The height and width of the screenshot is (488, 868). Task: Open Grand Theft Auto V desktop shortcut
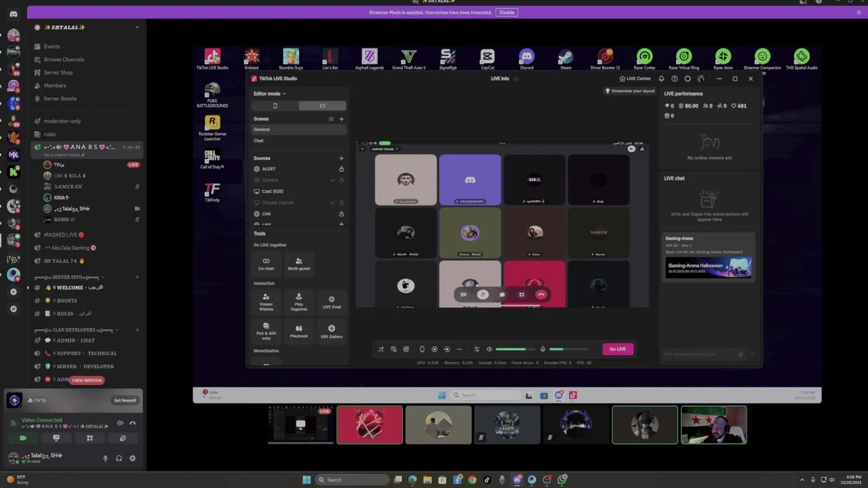tap(408, 60)
